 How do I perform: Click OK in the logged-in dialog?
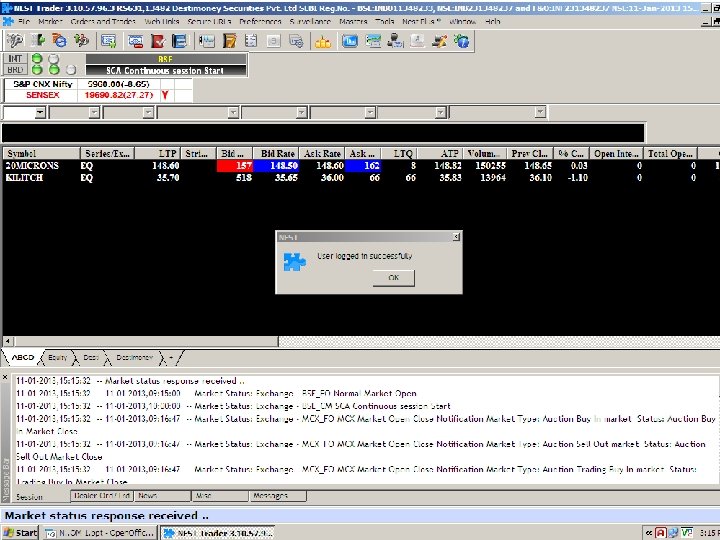coord(394,278)
